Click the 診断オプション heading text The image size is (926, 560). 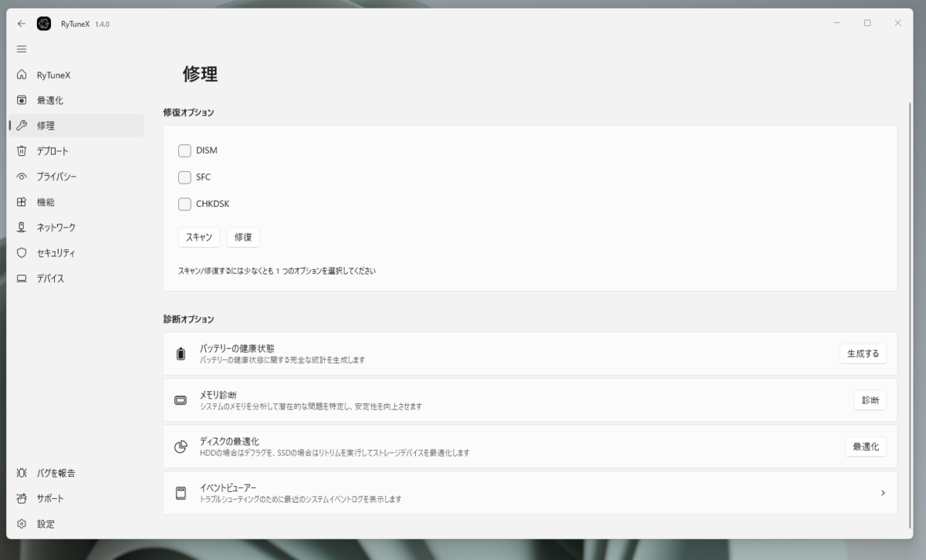point(188,319)
